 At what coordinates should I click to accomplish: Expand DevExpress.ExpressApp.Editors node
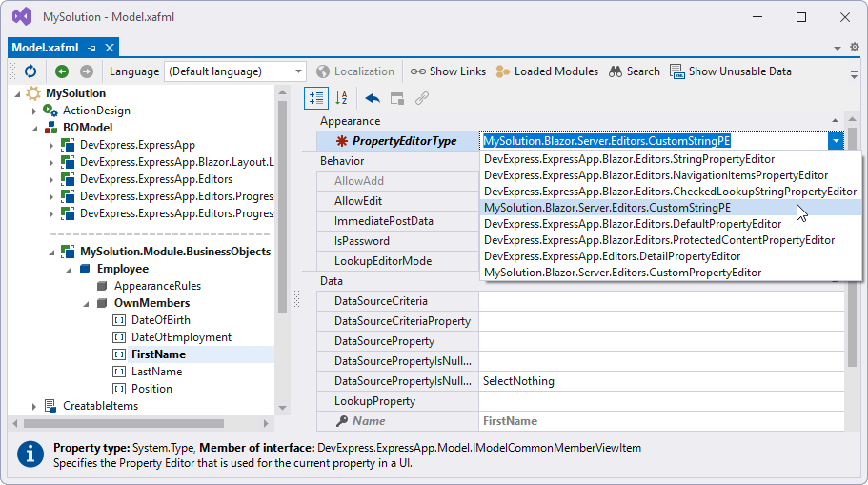click(50, 179)
